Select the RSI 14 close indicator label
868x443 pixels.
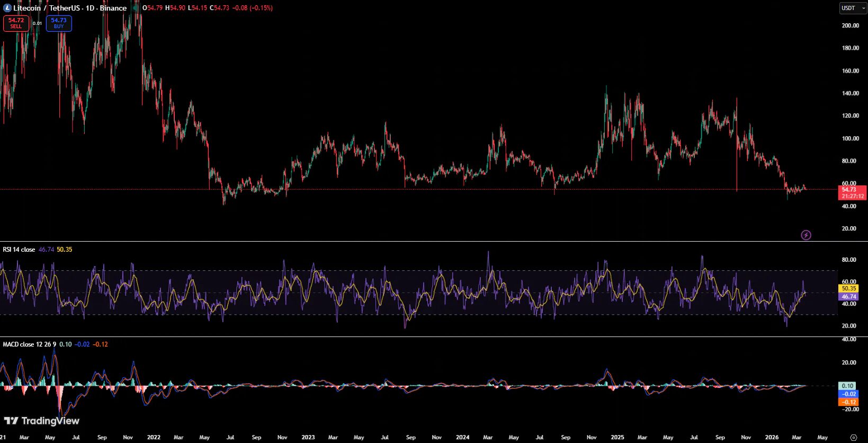[x=19, y=249]
